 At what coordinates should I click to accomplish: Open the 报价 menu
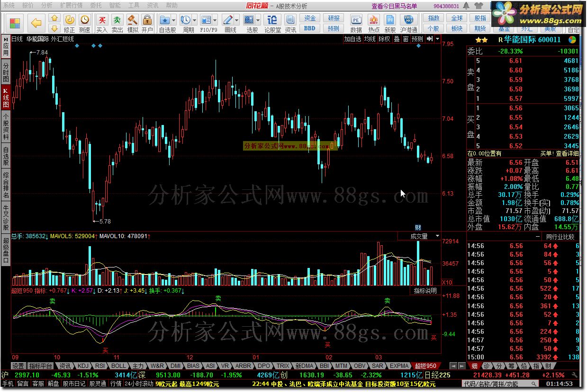[x=28, y=5]
